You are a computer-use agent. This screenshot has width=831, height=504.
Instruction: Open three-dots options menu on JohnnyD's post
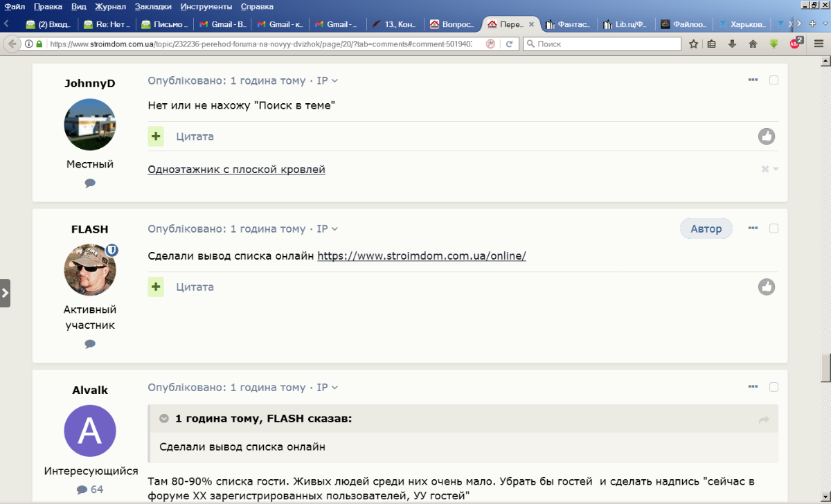coord(753,80)
